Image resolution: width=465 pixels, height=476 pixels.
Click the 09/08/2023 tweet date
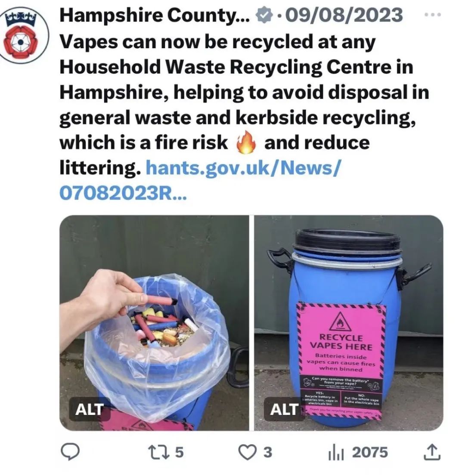344,15
